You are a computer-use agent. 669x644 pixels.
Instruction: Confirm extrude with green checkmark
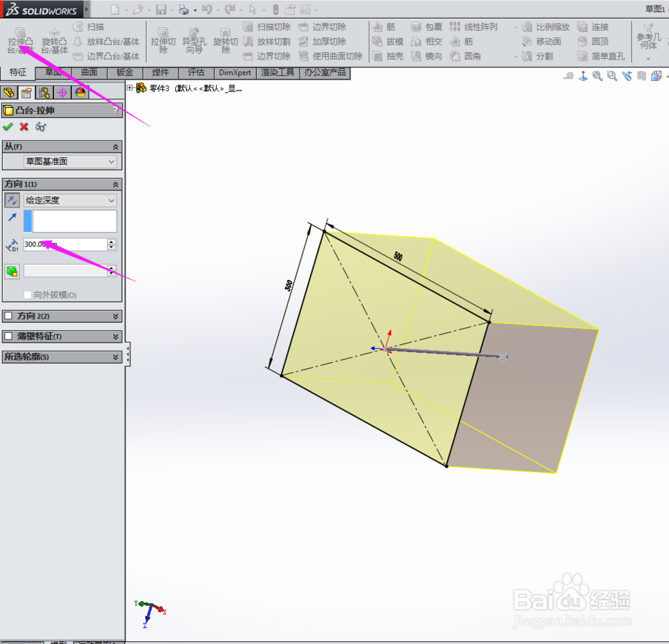(x=7, y=127)
